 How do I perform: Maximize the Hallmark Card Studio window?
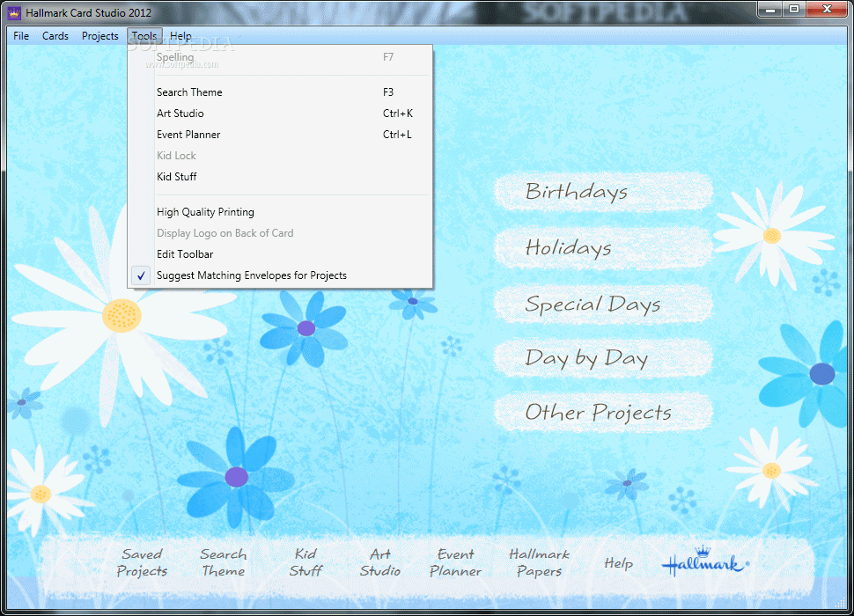(794, 10)
